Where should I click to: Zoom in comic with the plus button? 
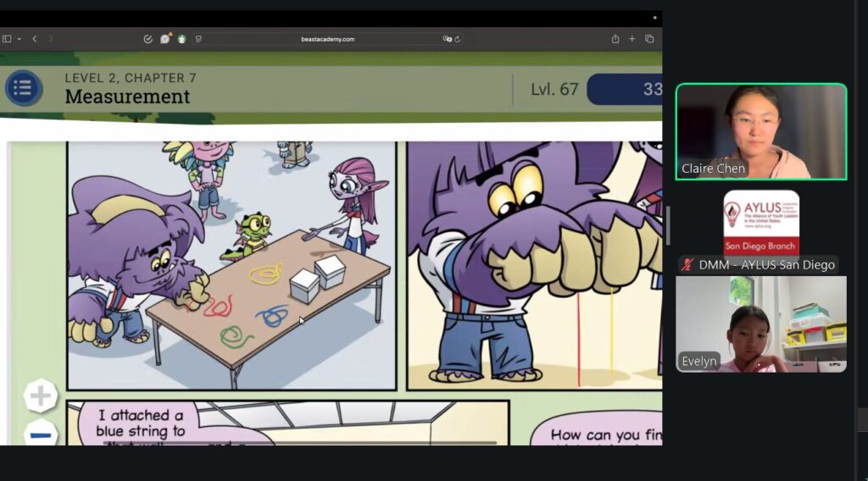(41, 395)
